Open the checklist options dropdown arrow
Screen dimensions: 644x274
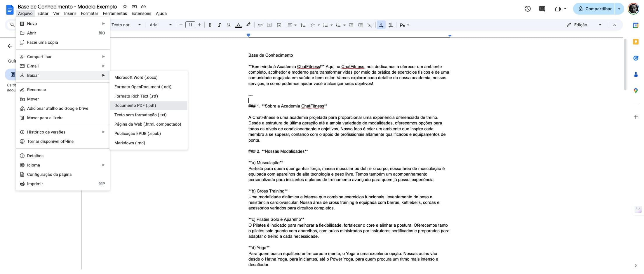coord(319,25)
